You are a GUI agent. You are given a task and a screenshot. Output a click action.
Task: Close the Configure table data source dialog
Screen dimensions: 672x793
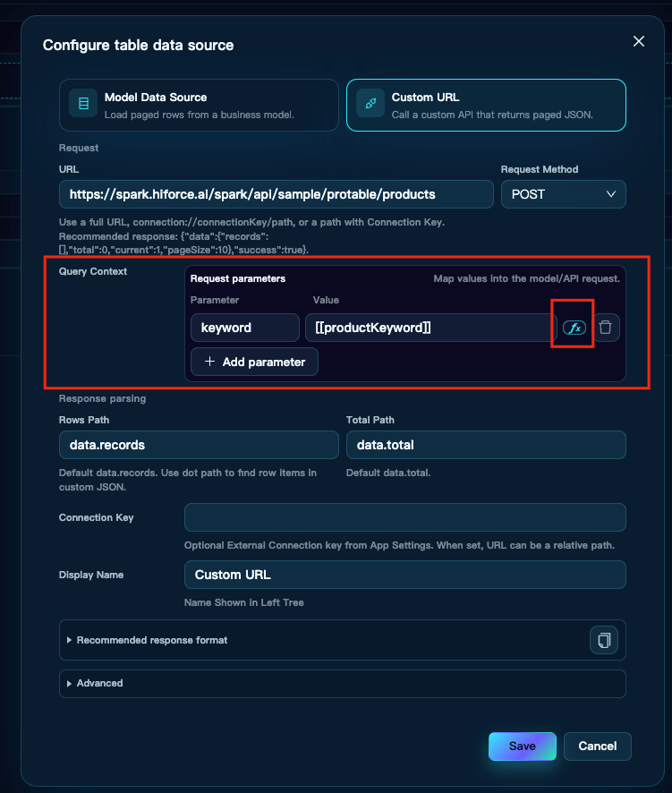[x=639, y=41]
